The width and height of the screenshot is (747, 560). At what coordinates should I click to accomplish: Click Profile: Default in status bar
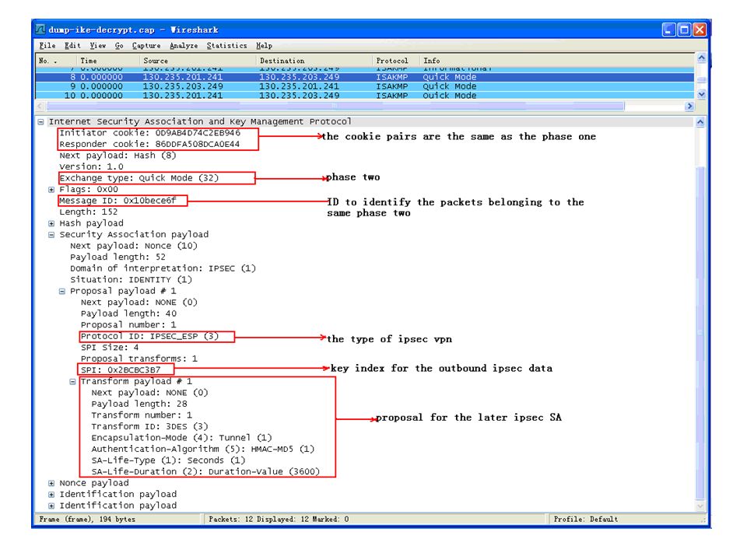click(x=585, y=519)
